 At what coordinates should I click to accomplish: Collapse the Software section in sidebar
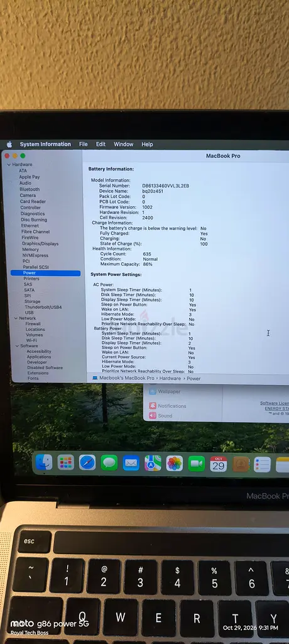[x=17, y=347]
